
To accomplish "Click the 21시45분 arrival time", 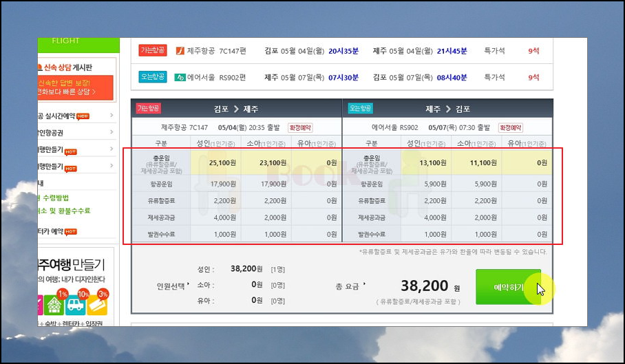I will (x=452, y=51).
